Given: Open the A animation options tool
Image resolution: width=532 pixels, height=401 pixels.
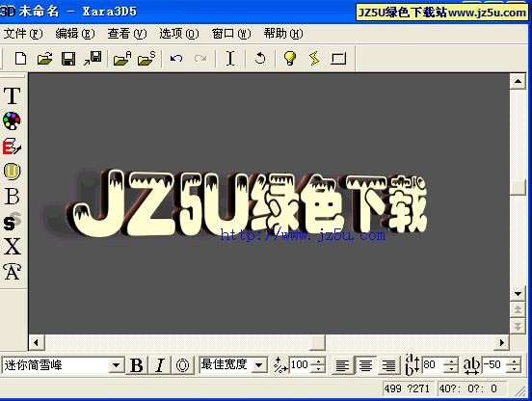Looking at the screenshot, I should click(x=13, y=272).
